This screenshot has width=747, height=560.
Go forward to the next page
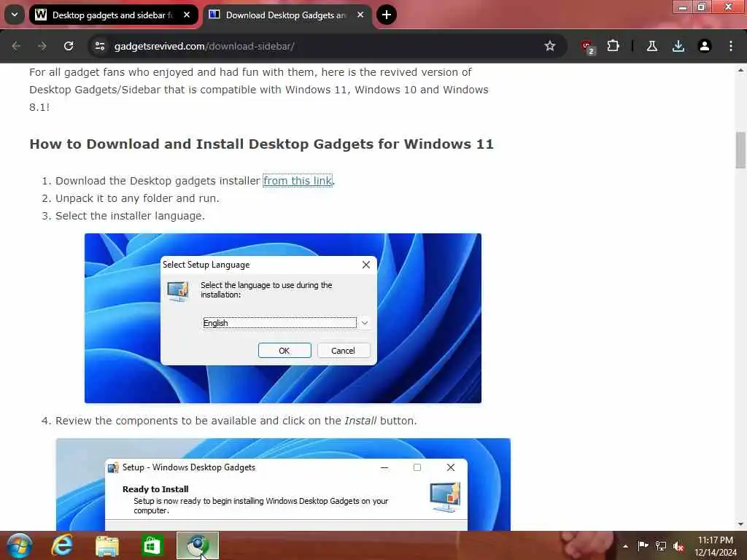[x=42, y=46]
